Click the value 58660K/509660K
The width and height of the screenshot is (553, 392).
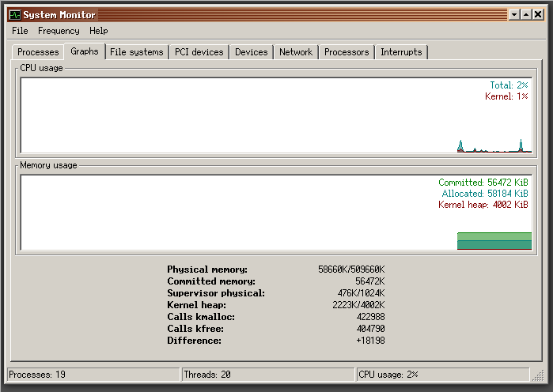[x=351, y=269]
